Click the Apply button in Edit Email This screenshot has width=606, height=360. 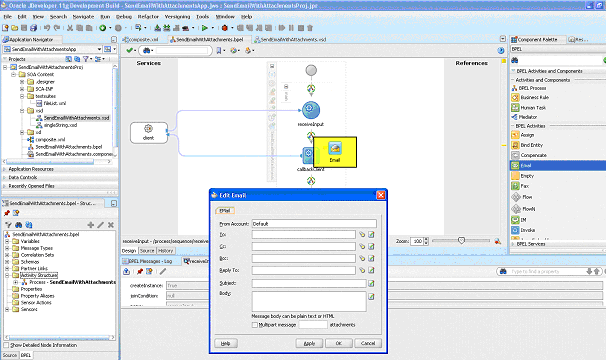[309, 343]
